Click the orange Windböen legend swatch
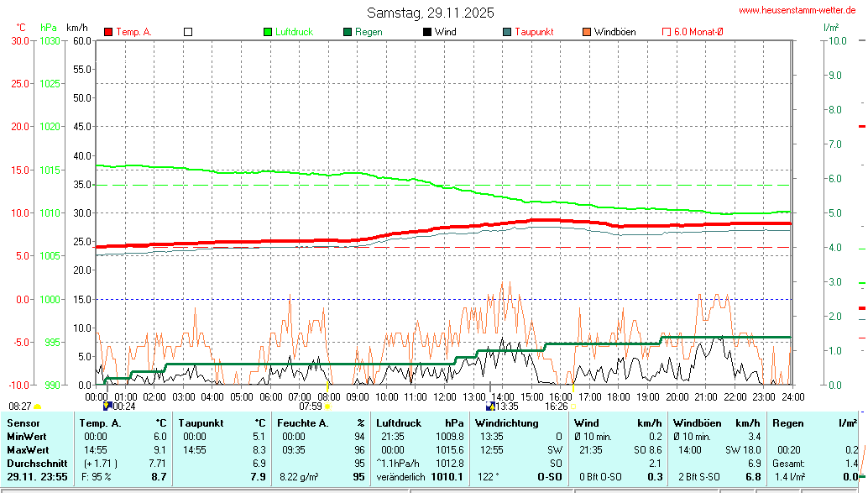 [587, 32]
